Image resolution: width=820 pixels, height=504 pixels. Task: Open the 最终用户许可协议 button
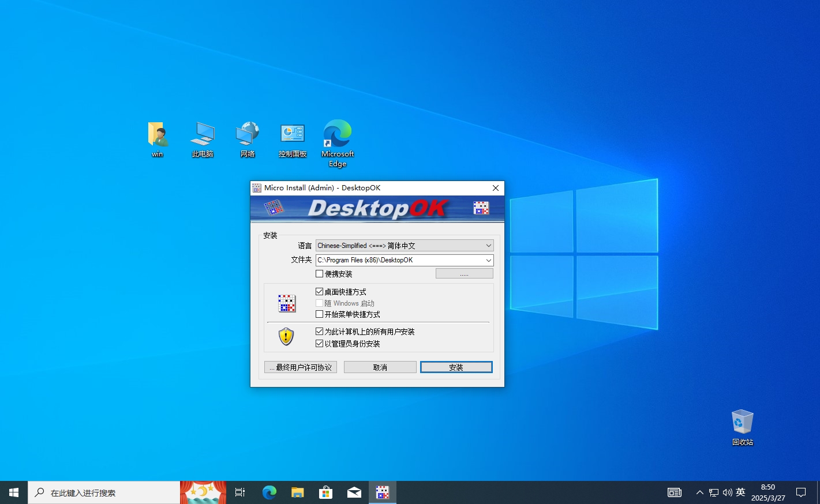tap(301, 367)
